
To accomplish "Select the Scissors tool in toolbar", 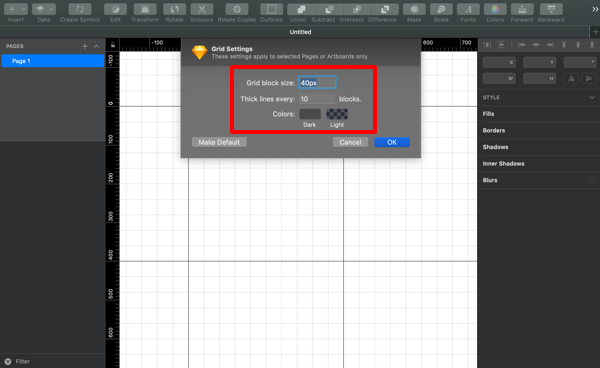I will tap(201, 9).
